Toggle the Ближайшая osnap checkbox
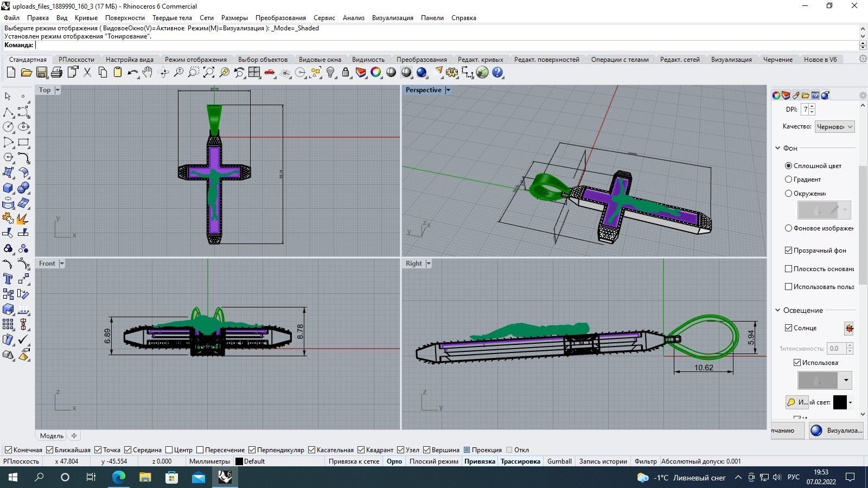Screen dimensions: 868x488 point(50,450)
